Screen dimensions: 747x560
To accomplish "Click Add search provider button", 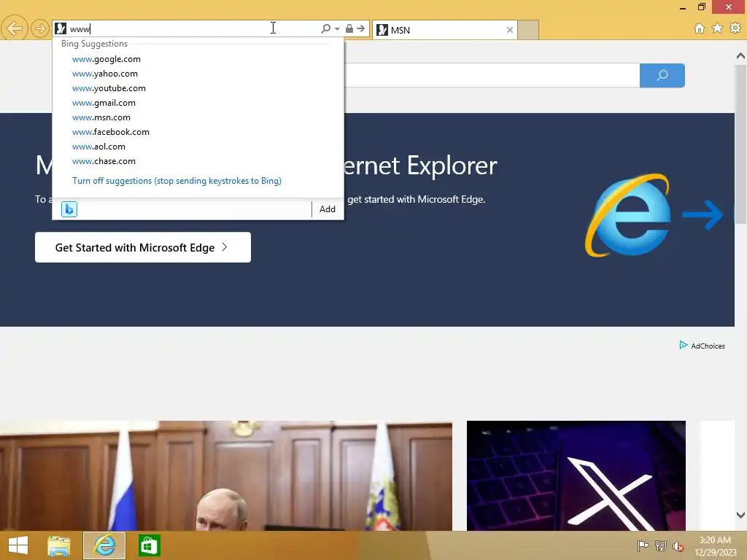I will [328, 209].
